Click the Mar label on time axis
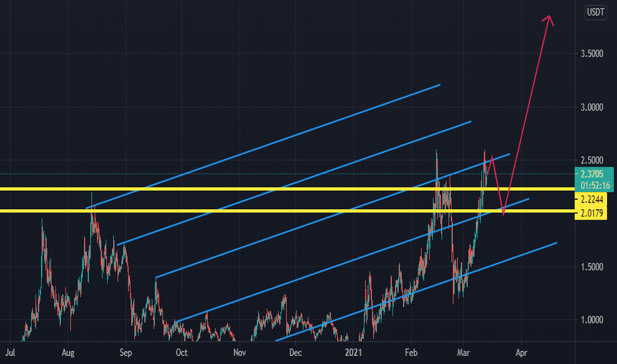The image size is (617, 364). click(x=463, y=353)
